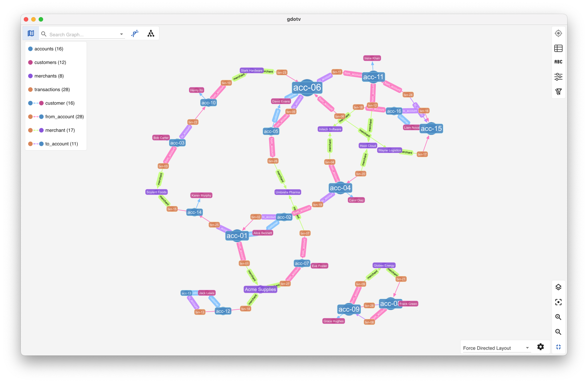Select the acc-16 account node
Screen dimensions: 588x383
(x=394, y=111)
